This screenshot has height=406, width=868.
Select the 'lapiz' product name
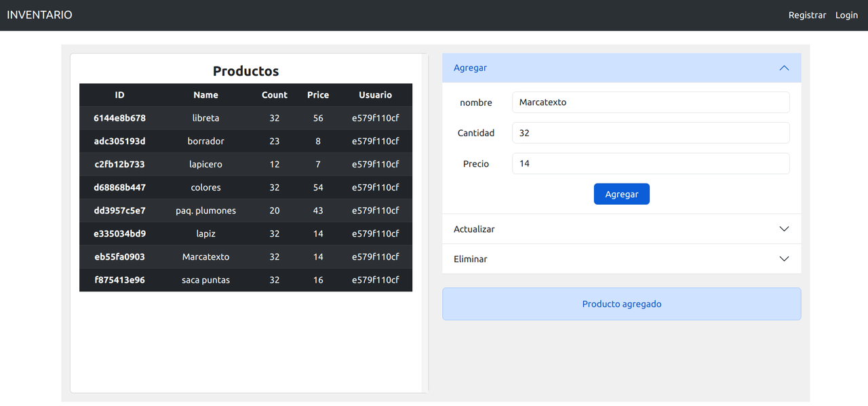[205, 234]
